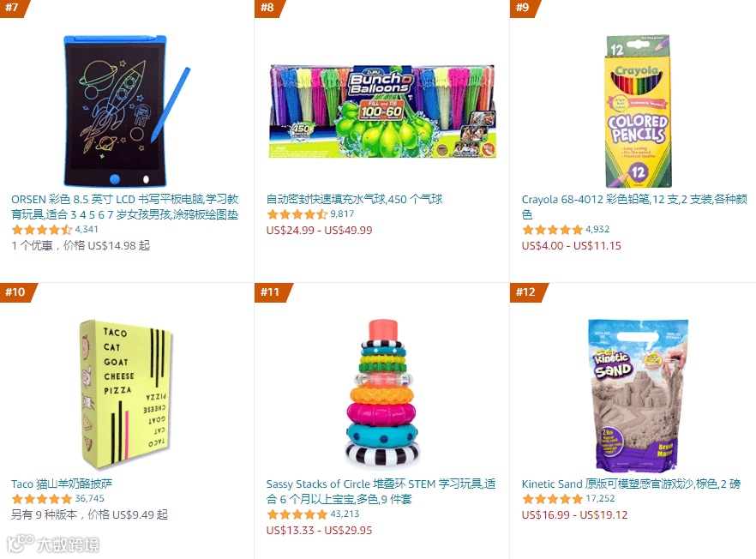
Task: View the 9,817 reviews for the water balloons
Action: point(342,213)
